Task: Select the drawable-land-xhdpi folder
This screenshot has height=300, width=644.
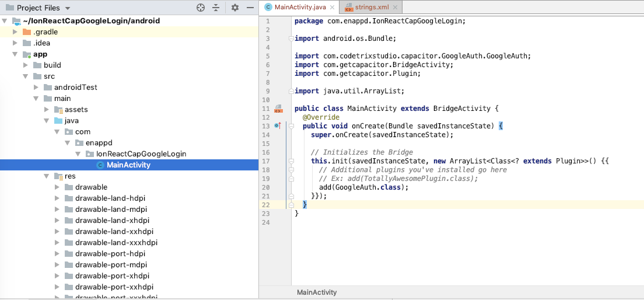Action: tap(112, 221)
